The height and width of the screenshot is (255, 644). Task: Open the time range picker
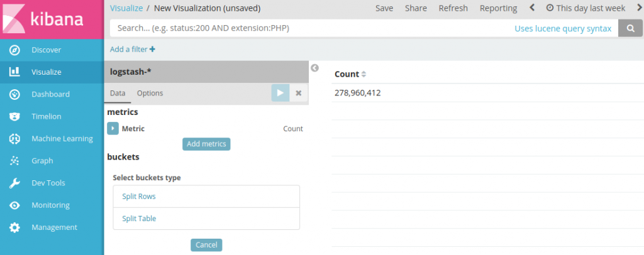(x=586, y=8)
